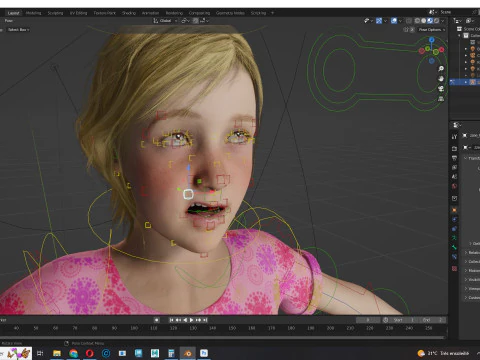Switch to the Animation workspace tab
This screenshot has width=480, height=360.
coord(150,13)
